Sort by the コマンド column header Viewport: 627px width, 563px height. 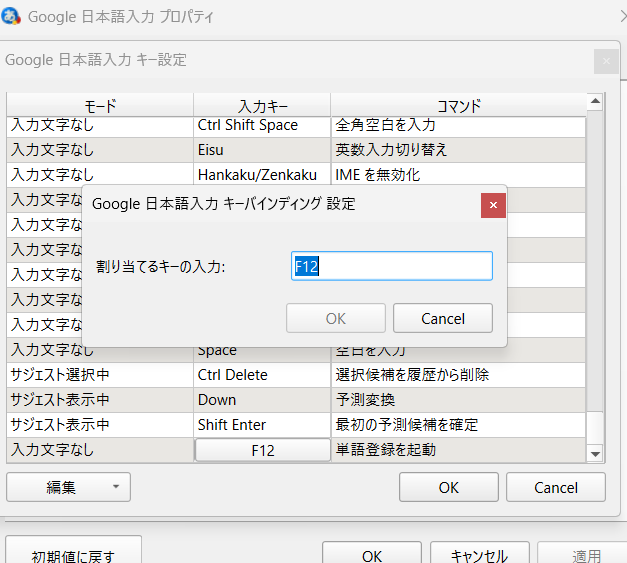(x=459, y=106)
